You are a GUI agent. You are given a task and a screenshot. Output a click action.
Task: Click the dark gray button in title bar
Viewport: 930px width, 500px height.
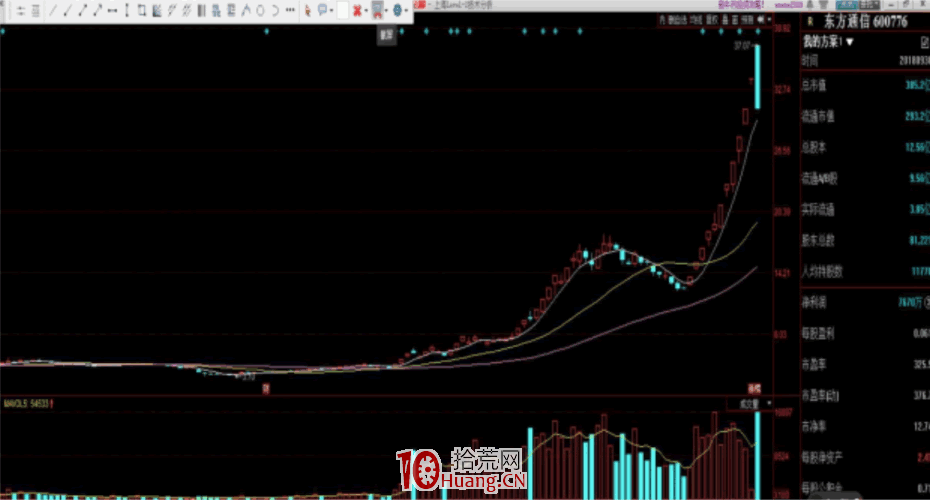pyautogui.click(x=870, y=5)
